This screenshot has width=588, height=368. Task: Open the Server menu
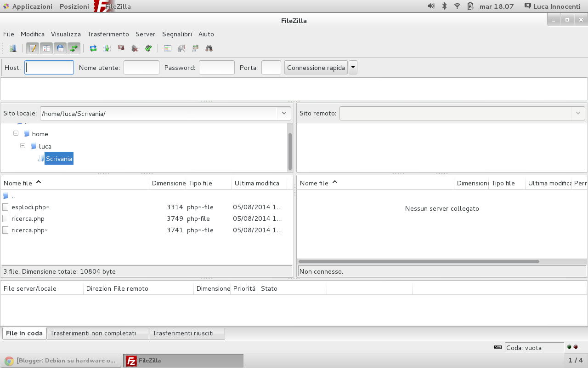[146, 34]
